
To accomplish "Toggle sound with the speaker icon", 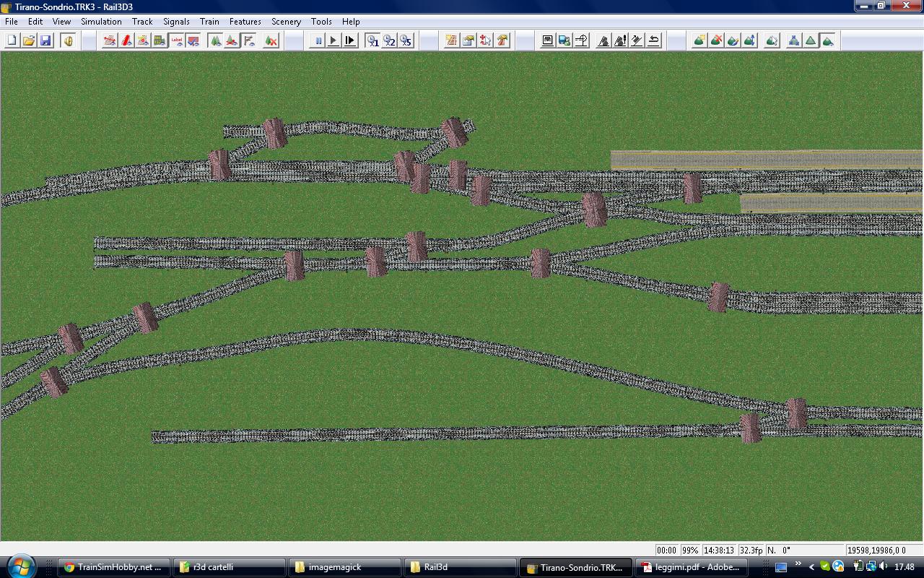I will (69, 40).
